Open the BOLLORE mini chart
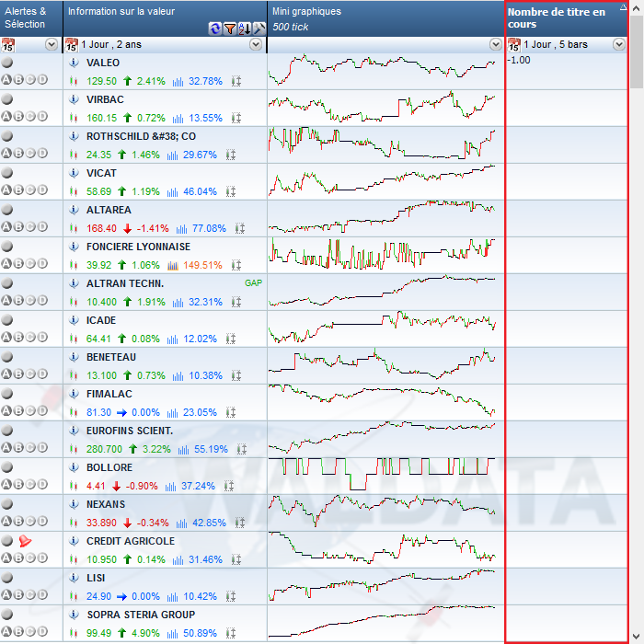Image resolution: width=644 pixels, height=644 pixels. pyautogui.click(x=382, y=474)
